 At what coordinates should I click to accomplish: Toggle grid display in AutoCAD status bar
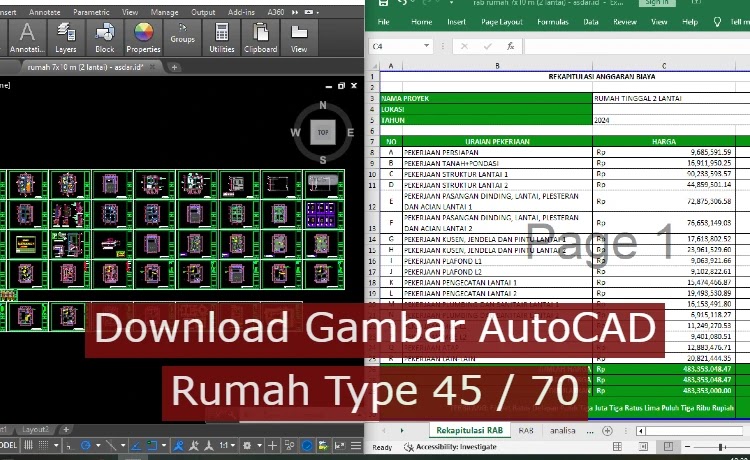pos(28,445)
